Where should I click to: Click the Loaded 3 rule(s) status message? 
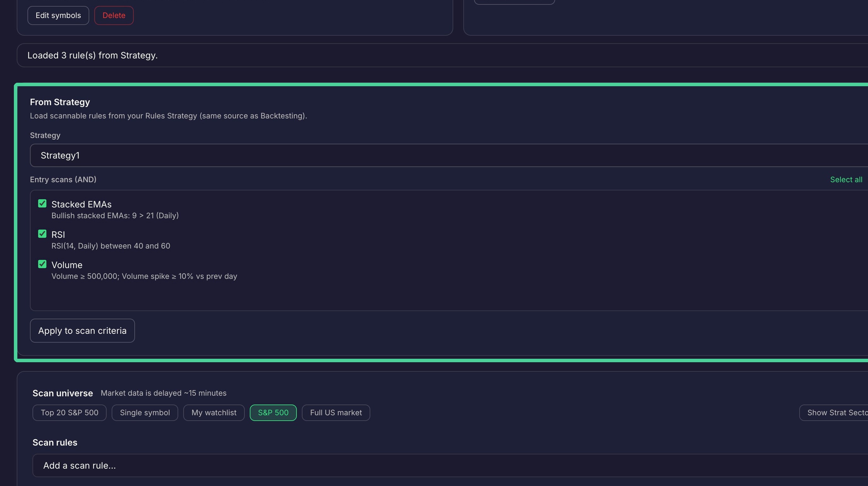(x=92, y=55)
